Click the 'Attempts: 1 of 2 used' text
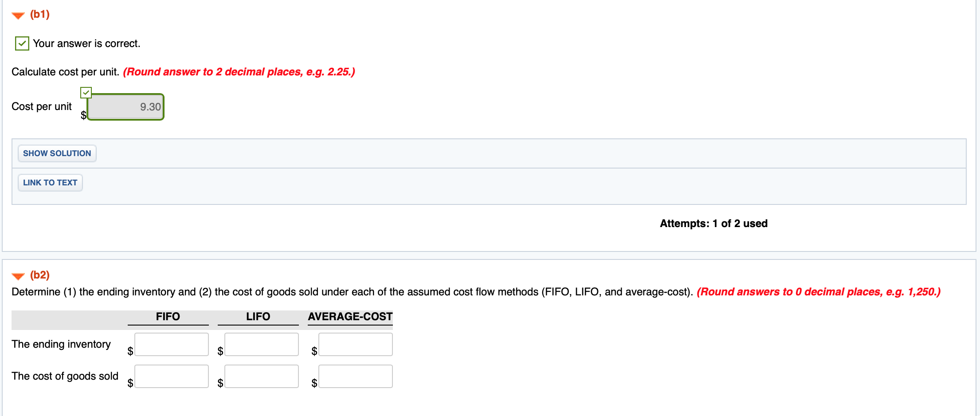980x416 pixels. (x=713, y=224)
